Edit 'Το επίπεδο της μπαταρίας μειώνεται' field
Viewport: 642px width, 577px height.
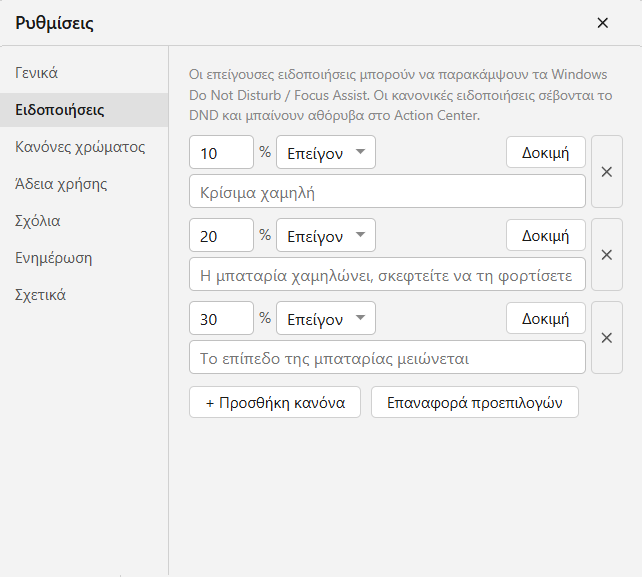click(x=387, y=357)
